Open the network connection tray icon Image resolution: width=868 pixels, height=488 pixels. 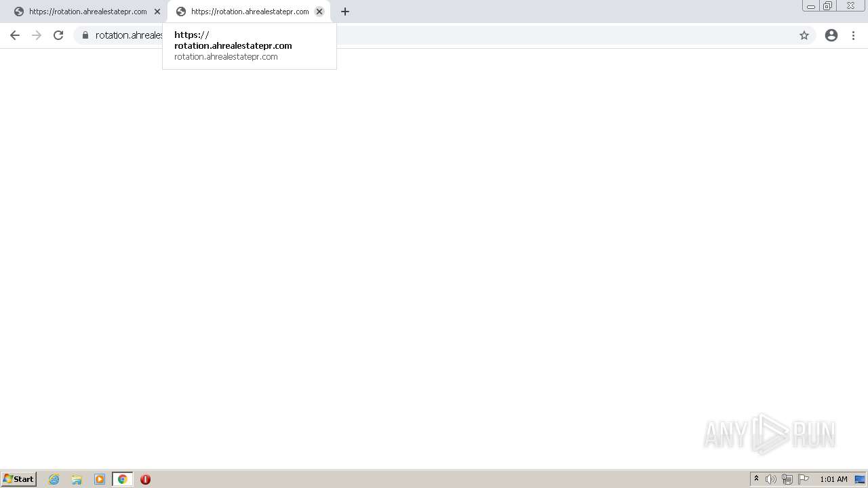[787, 479]
